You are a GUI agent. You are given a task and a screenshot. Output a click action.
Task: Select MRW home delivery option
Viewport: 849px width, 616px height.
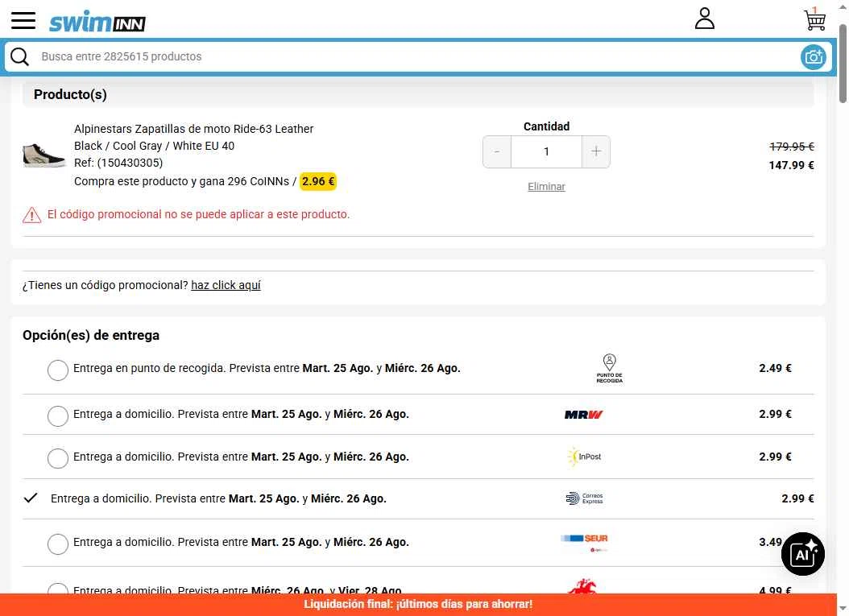58,416
